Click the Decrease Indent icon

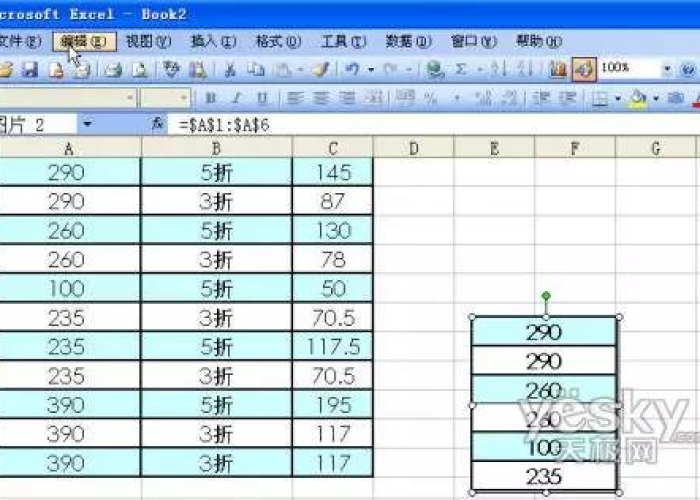tap(542, 98)
